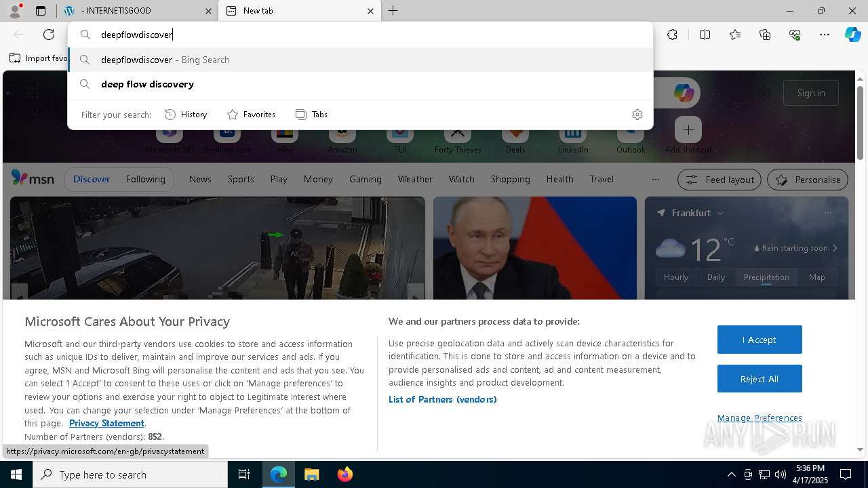Switch to INTERNETISGOOD browser tab
Screen dimensions: 868x488
(138, 11)
